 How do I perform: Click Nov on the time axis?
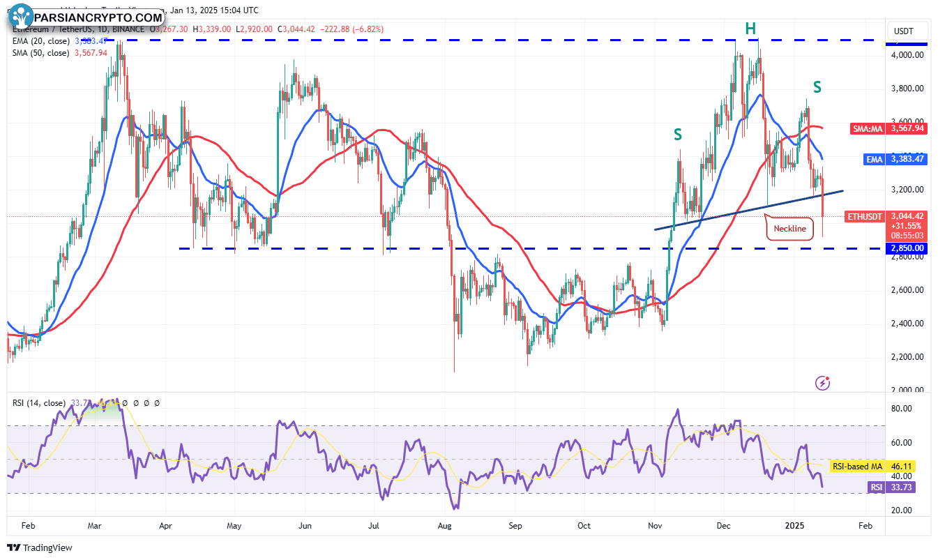coord(656,527)
